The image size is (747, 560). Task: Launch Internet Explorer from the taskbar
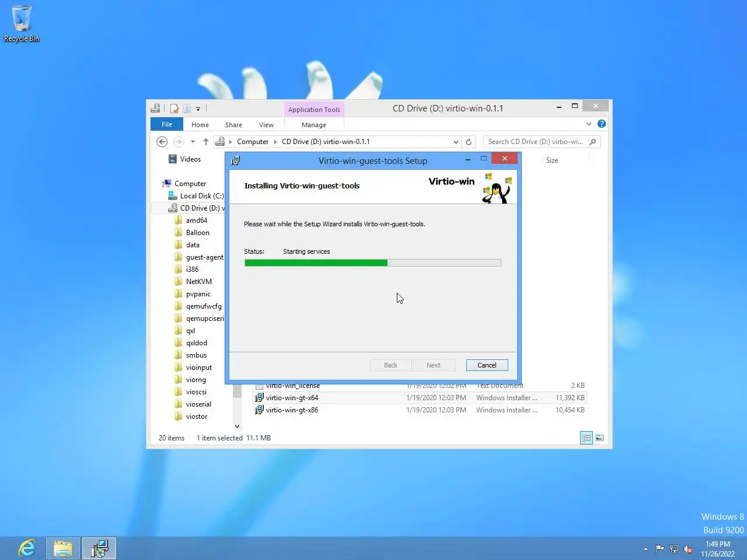click(27, 548)
